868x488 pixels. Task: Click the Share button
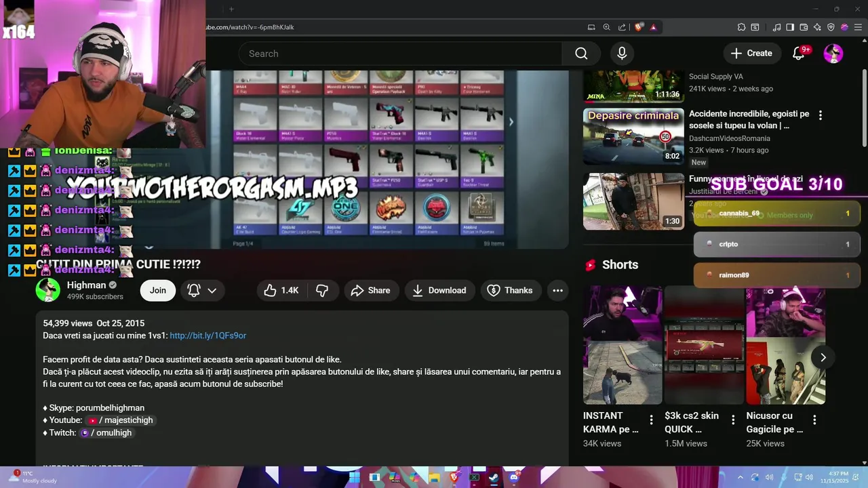[370, 290]
